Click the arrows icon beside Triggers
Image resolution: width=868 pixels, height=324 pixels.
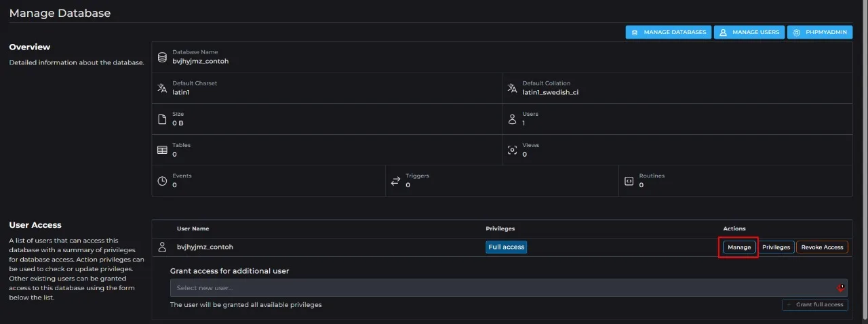tap(395, 181)
